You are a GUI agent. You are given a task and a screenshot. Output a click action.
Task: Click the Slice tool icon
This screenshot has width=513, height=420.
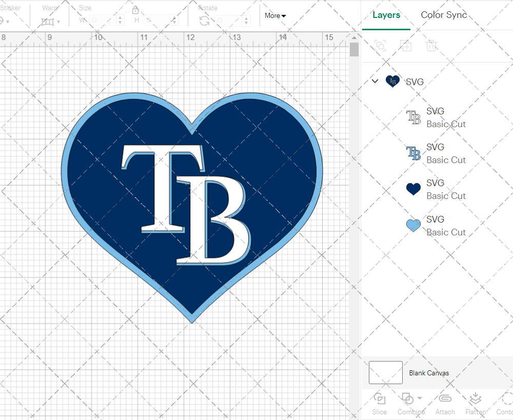click(380, 399)
